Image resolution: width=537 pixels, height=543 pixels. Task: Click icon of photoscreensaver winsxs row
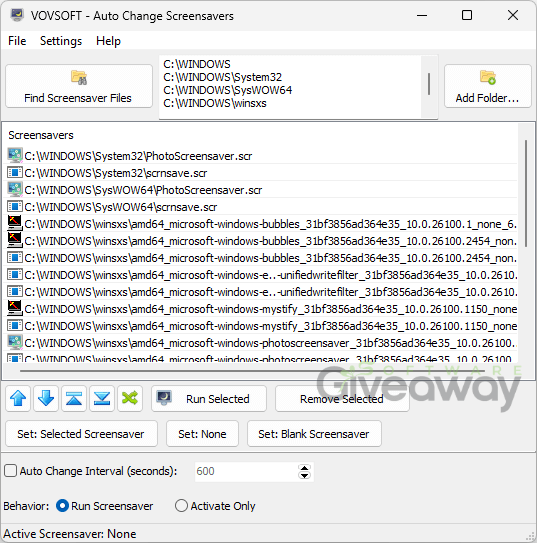[x=15, y=342]
